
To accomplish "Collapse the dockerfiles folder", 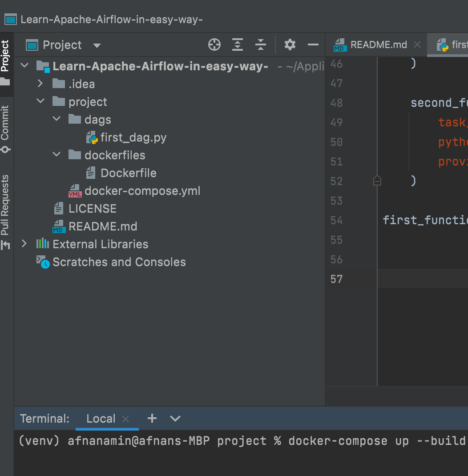I will (56, 155).
